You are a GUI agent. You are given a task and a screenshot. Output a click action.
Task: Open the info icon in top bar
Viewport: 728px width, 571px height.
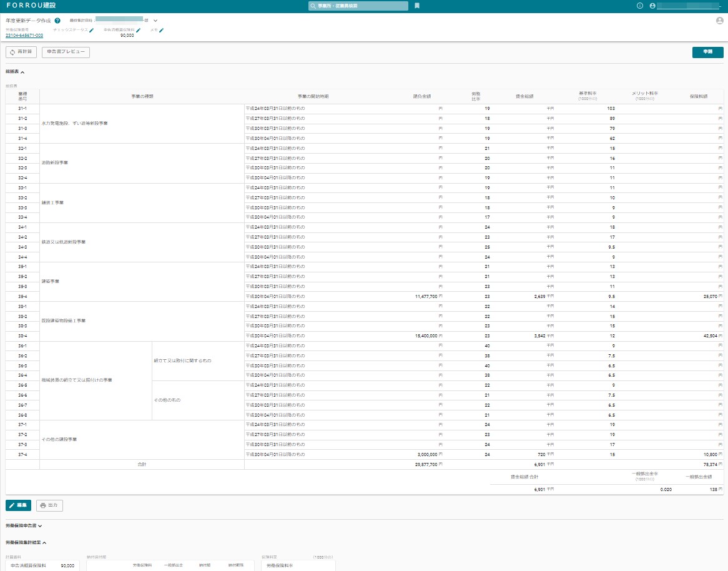point(639,6)
